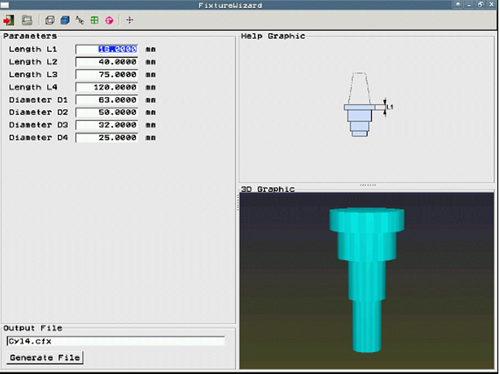Click the blue crosshair center icon
The image size is (500, 374).
click(130, 20)
